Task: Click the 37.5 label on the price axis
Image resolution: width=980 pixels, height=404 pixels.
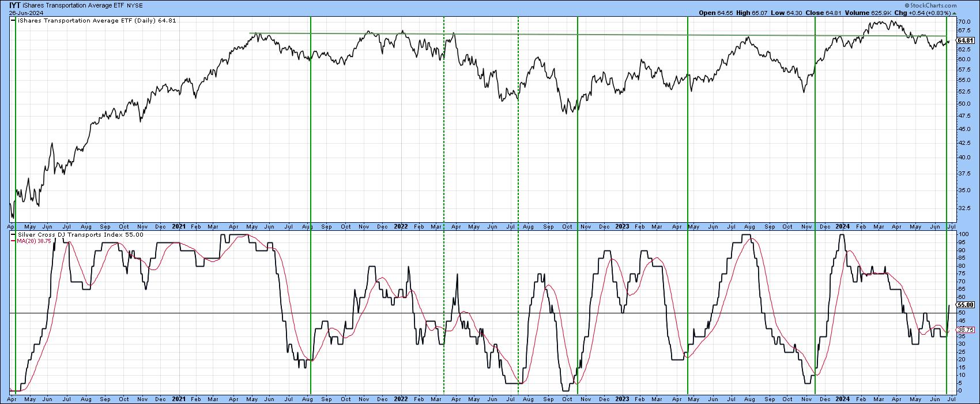Action: tap(963, 173)
